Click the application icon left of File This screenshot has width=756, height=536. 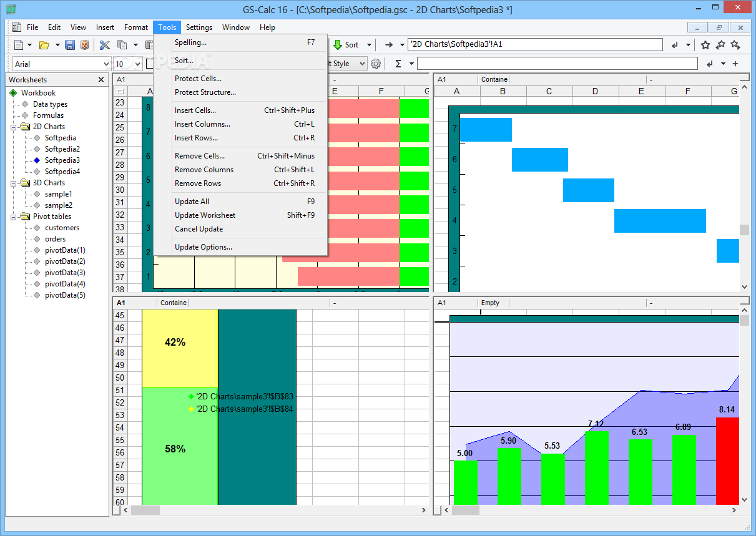pos(16,27)
